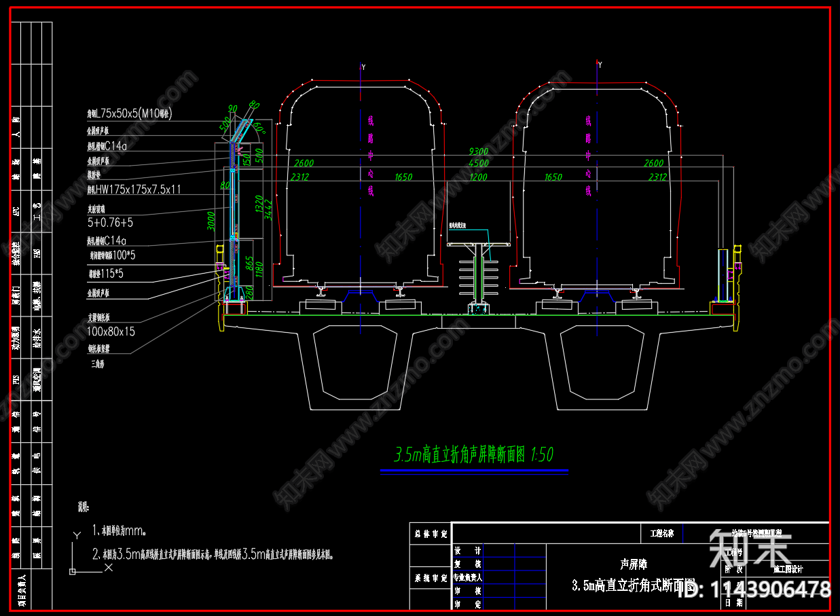Pick the "5+0.76+5" glass specification text
The width and height of the screenshot is (840, 616).
point(110,222)
